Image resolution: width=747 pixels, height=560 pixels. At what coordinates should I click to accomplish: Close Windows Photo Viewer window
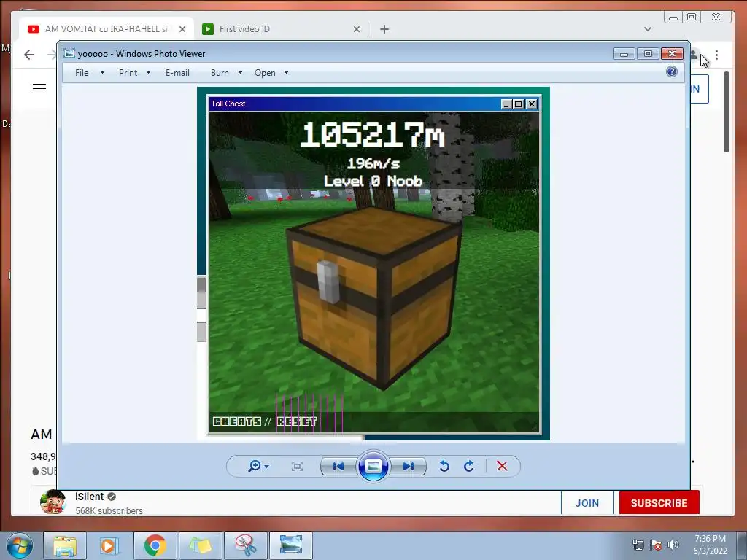[672, 54]
